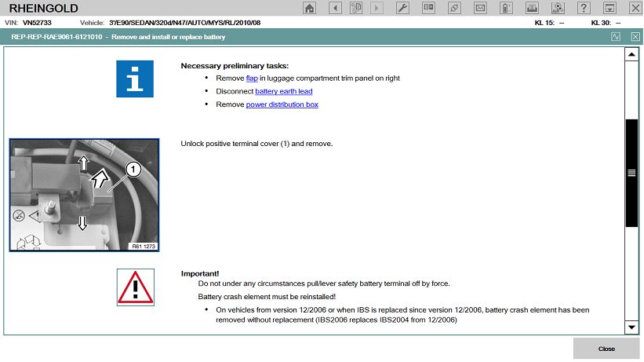Click the 'KL 15:' status label

(544, 23)
